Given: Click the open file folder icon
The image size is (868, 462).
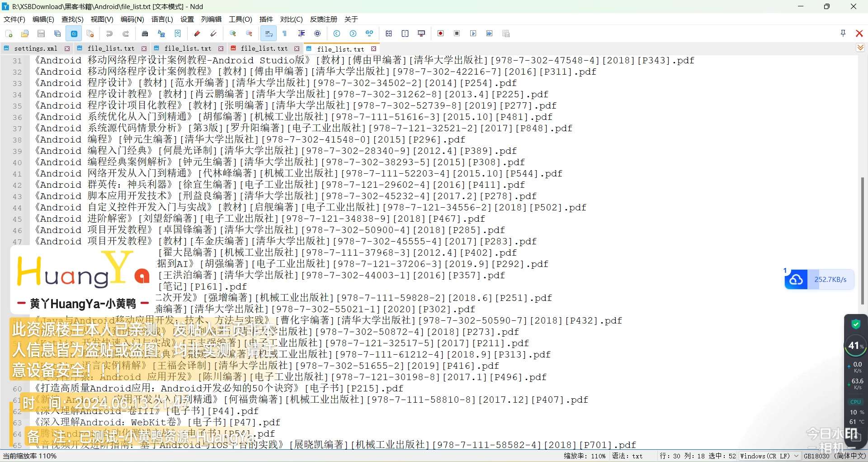Looking at the screenshot, I should pyautogui.click(x=25, y=33).
